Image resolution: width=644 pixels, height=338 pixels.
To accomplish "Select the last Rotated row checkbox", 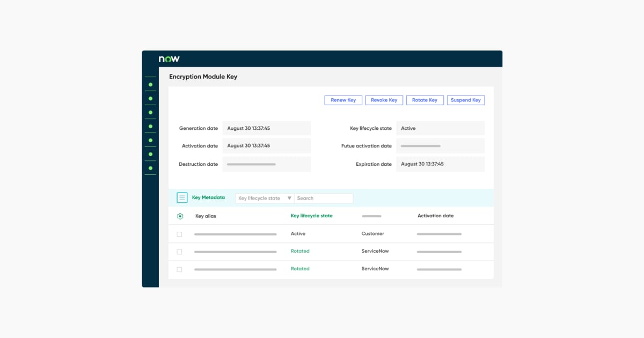I will pyautogui.click(x=179, y=269).
